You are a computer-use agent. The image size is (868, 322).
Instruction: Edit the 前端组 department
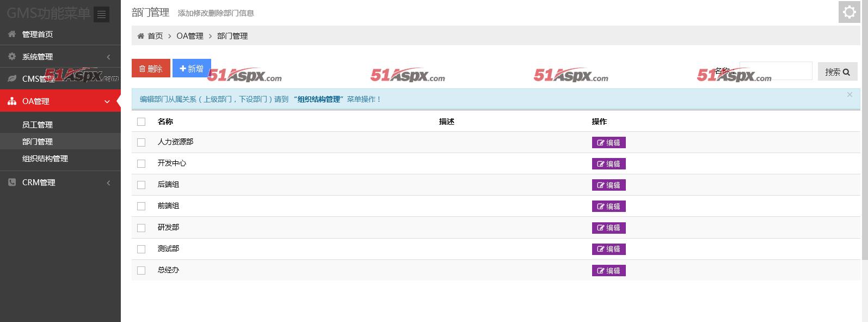(x=609, y=206)
